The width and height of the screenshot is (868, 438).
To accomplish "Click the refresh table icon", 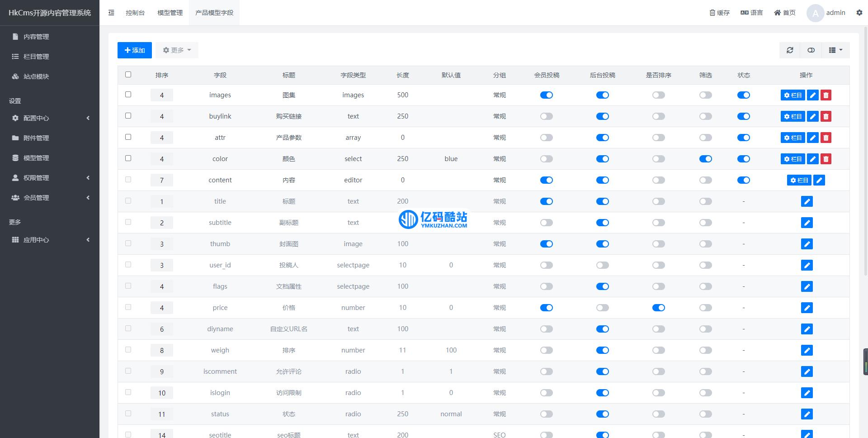I will (x=790, y=50).
